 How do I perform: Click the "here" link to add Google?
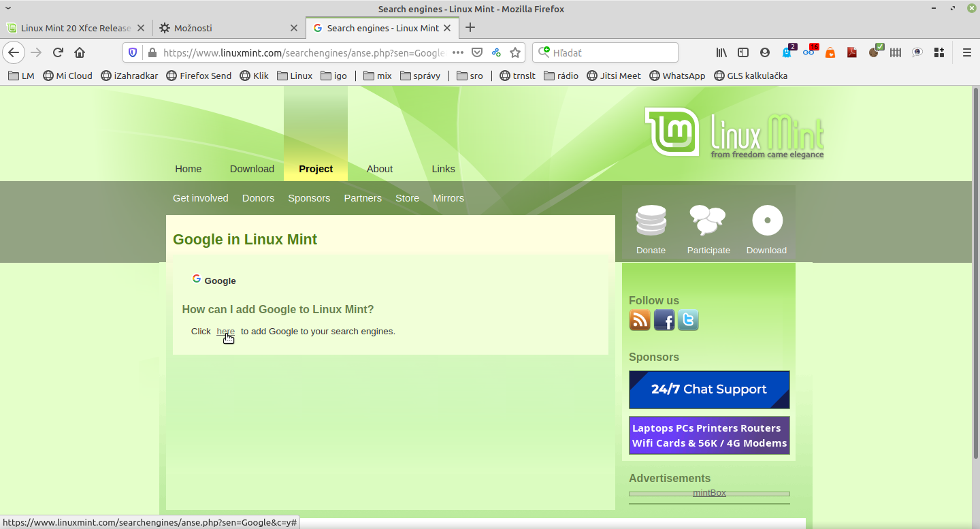click(225, 332)
